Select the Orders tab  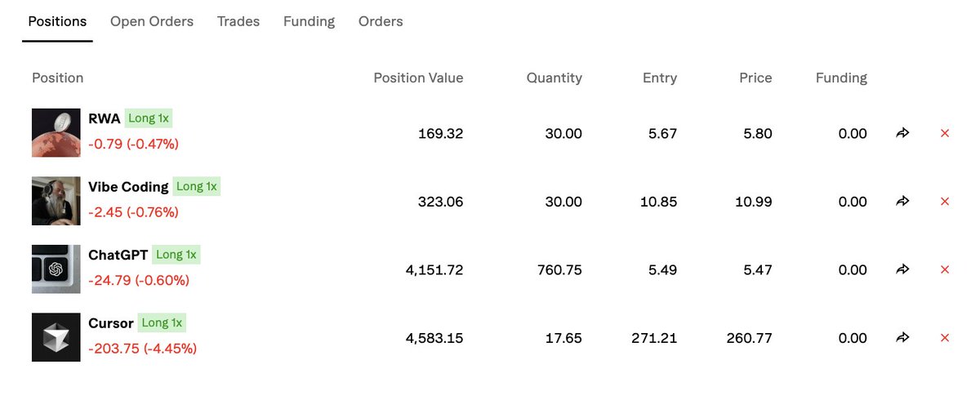coord(381,21)
